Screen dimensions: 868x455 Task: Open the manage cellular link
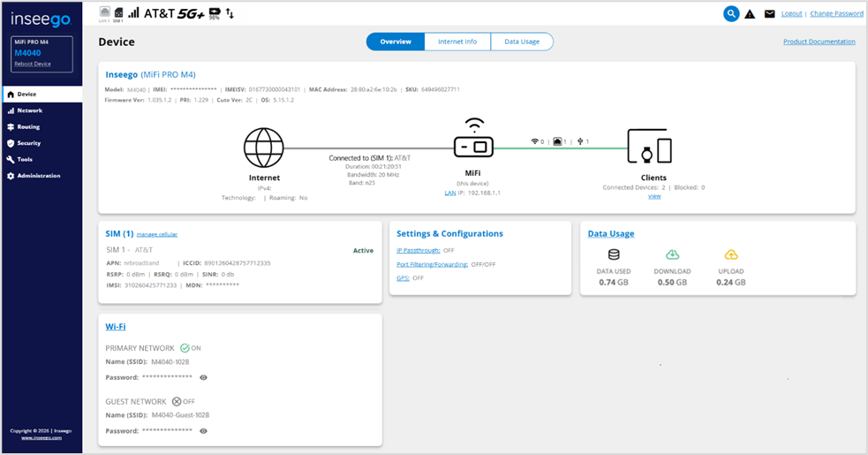(x=157, y=234)
